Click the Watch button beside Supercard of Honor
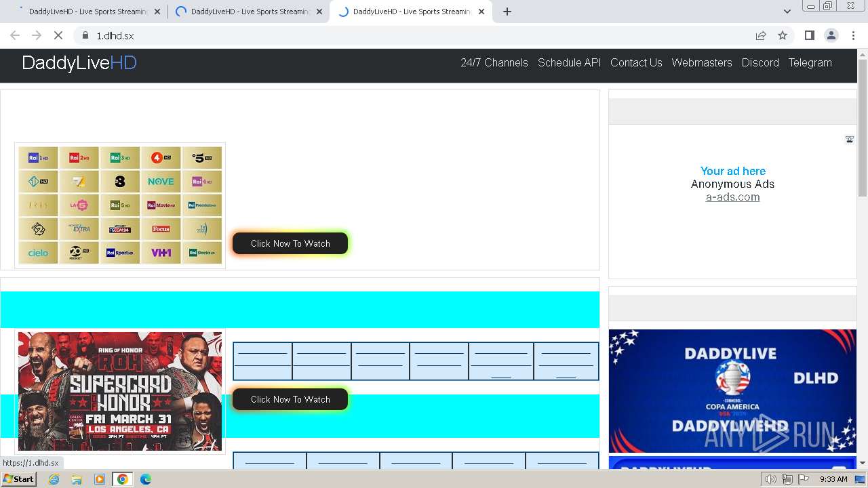This screenshot has width=868, height=488. 290,399
